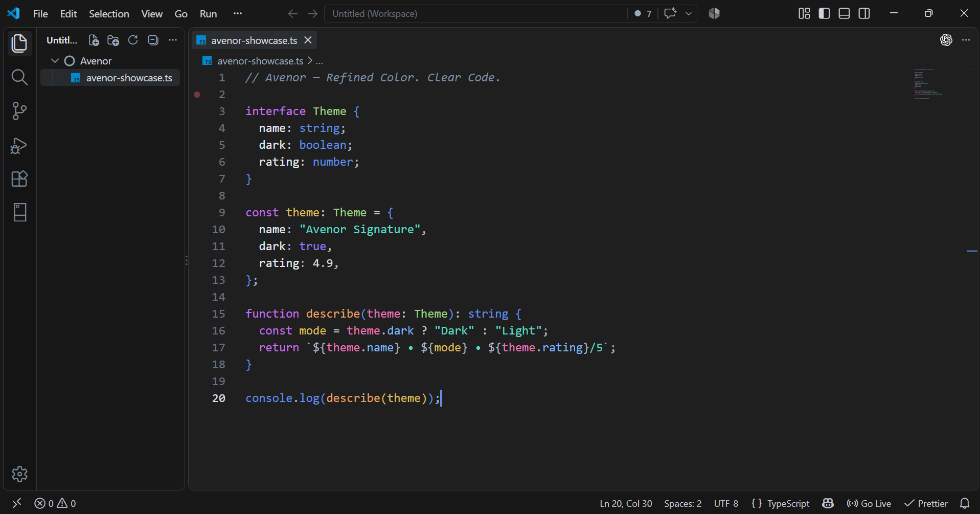This screenshot has height=514, width=980.
Task: Toggle the Primary Side Bar
Action: click(824, 13)
